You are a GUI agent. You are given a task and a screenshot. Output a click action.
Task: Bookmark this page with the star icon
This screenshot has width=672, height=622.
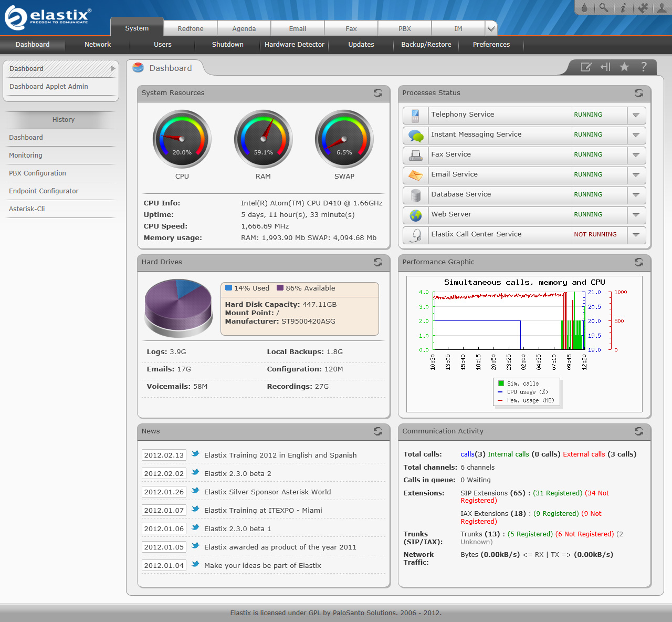click(x=624, y=67)
